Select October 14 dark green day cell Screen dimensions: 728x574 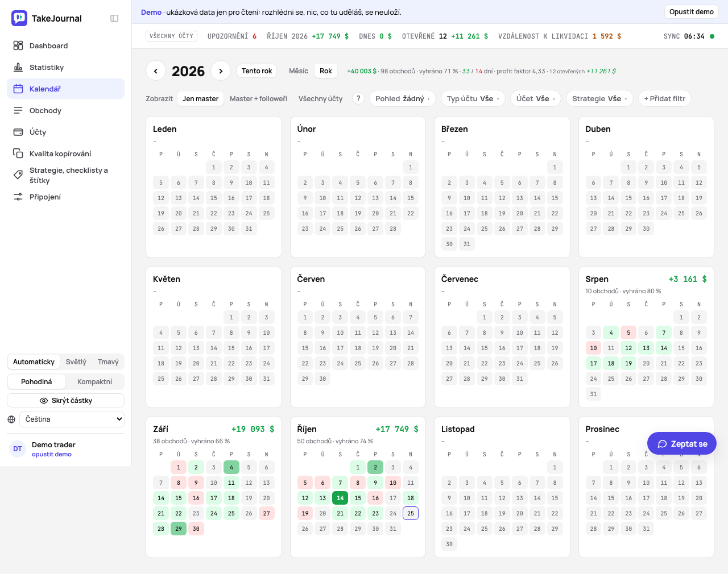pos(340,498)
